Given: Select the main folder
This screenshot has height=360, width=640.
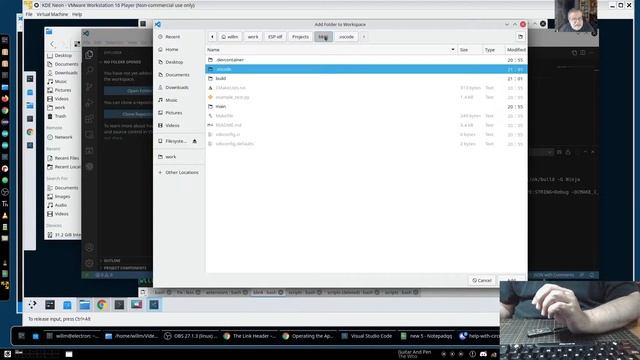Looking at the screenshot, I should pyautogui.click(x=366, y=107).
